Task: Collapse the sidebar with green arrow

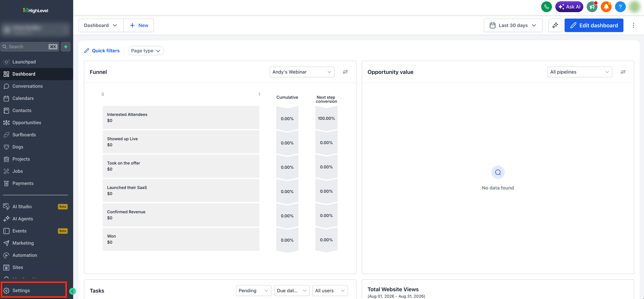Action: tap(72, 291)
